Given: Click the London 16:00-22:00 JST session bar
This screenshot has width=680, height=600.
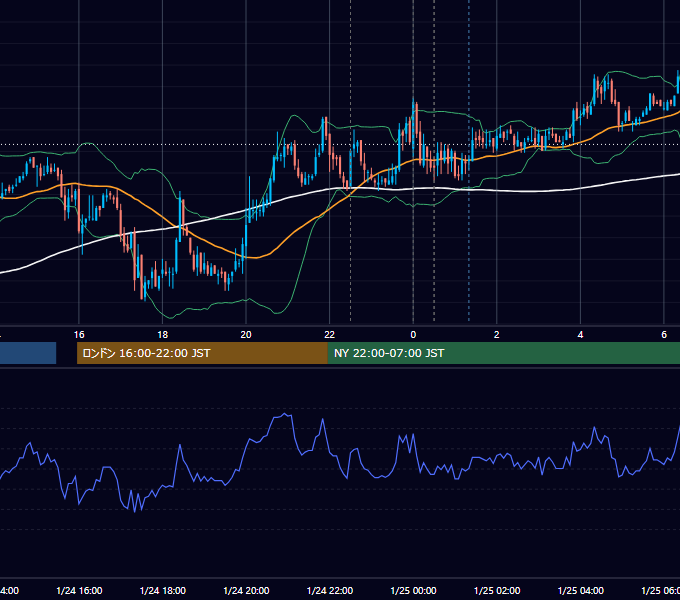Looking at the screenshot, I should point(202,353).
